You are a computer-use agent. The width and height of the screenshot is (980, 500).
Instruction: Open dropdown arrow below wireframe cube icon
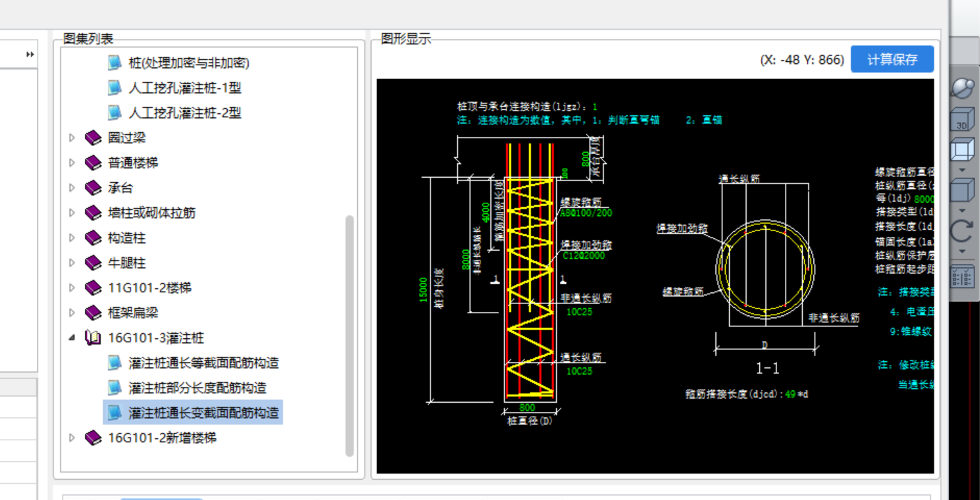point(962,169)
